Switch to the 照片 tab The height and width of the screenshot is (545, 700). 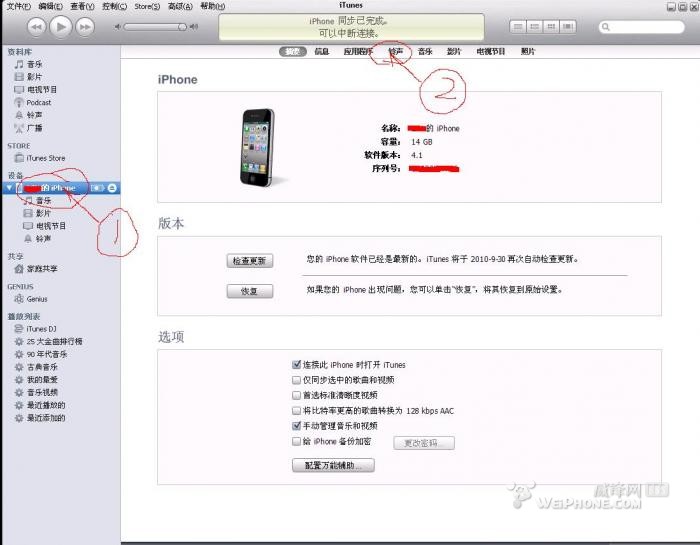(528, 52)
